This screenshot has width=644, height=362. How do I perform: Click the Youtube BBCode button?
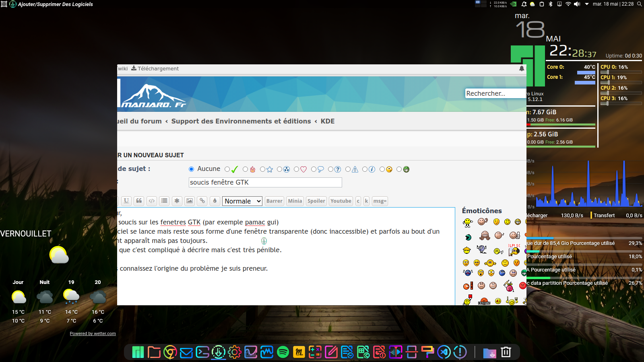(x=341, y=201)
